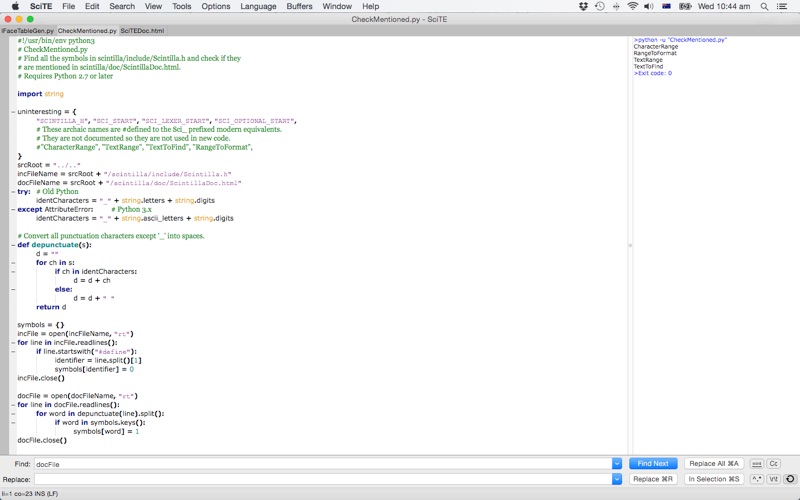Click the Replace All button

tap(714, 464)
